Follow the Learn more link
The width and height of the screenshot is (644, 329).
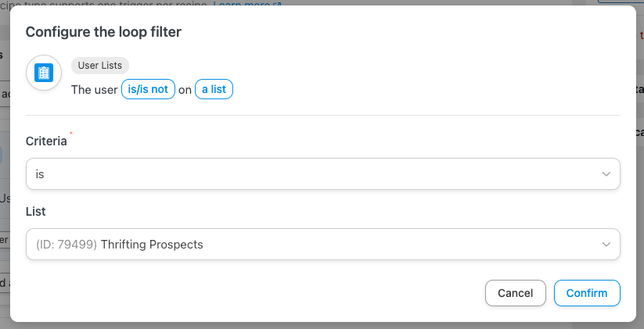coord(241,4)
